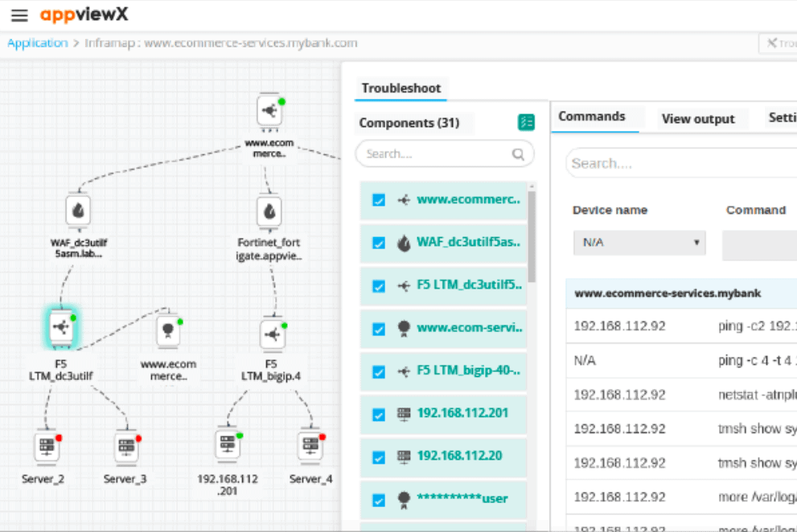Click the Command input field
The height and width of the screenshot is (532, 797).
click(x=759, y=245)
